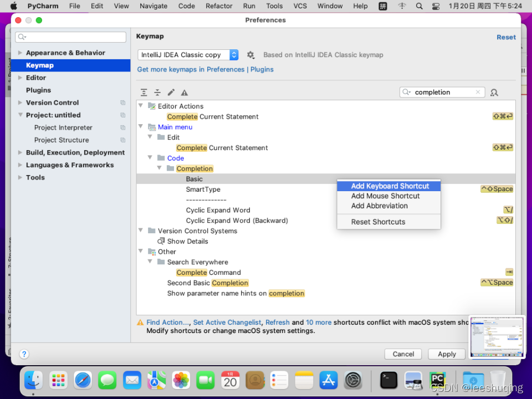The width and height of the screenshot is (532, 399).
Task: Open Terminal from the Dock
Action: [388, 380]
